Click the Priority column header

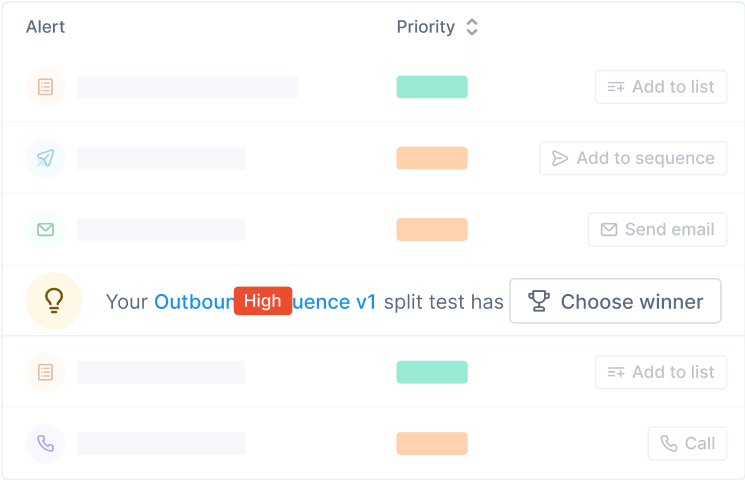point(425,27)
